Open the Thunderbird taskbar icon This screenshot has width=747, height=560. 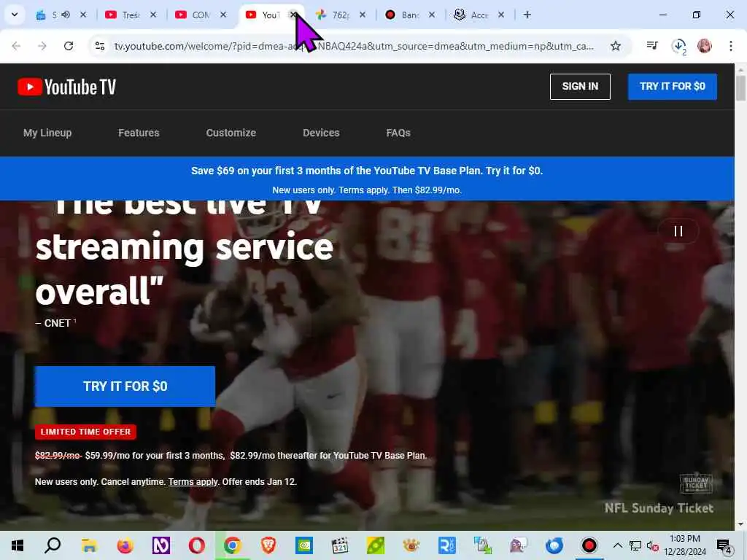554,545
